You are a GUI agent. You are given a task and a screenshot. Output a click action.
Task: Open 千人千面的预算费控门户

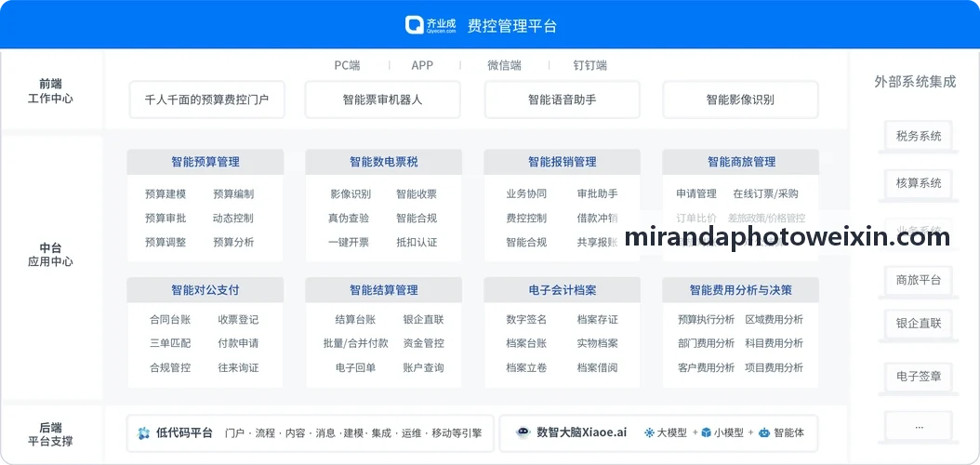[206, 100]
